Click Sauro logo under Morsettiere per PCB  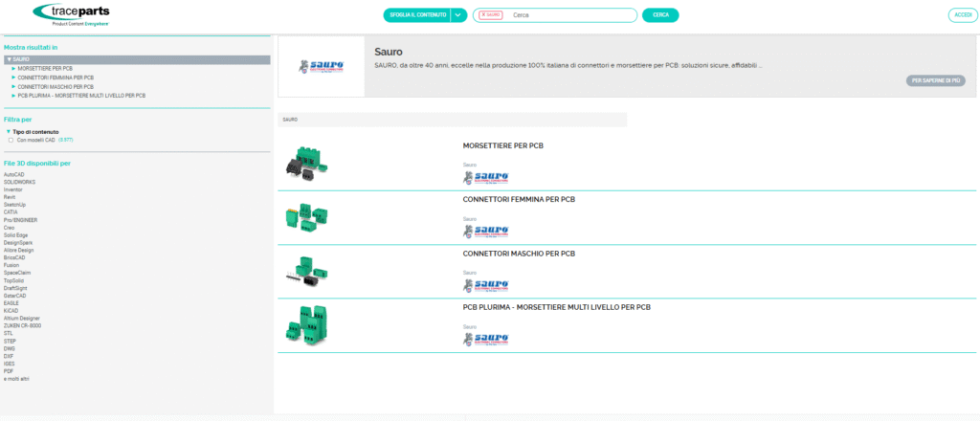point(485,177)
